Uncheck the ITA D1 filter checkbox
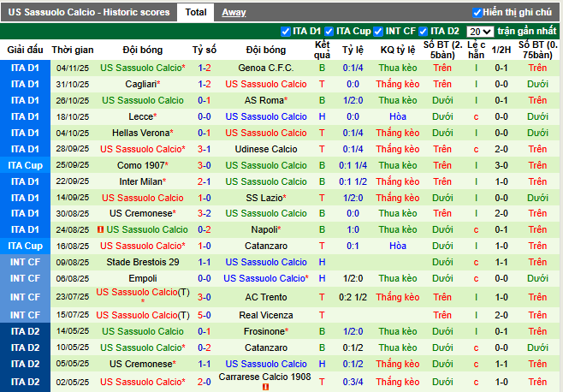Image resolution: width=563 pixels, height=392 pixels. 286,32
